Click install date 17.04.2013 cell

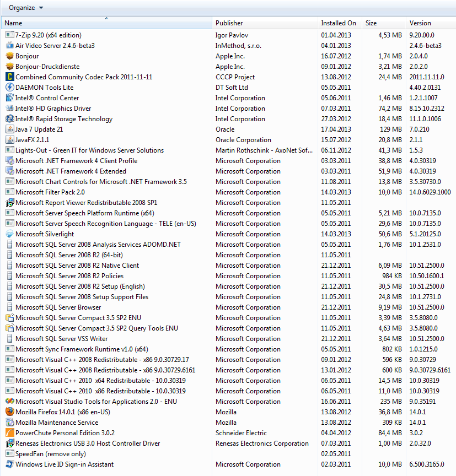click(x=336, y=129)
